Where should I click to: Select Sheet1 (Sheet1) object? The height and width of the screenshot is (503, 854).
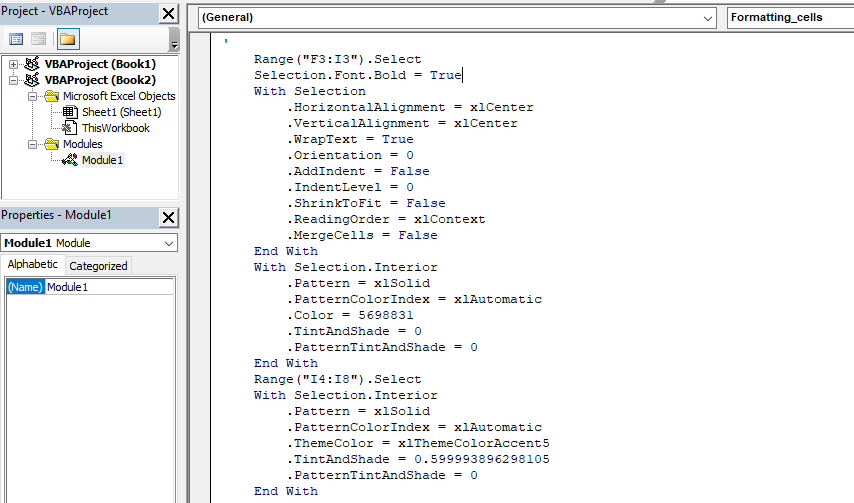121,112
